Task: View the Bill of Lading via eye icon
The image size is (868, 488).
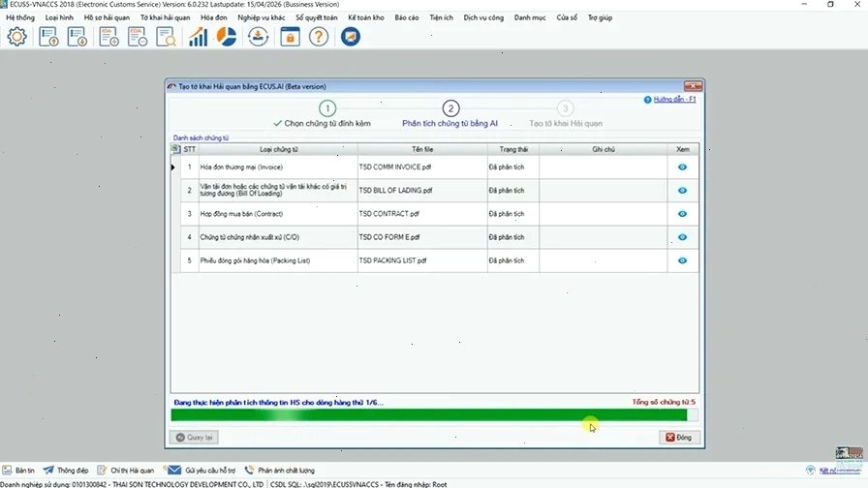Action: (x=682, y=191)
